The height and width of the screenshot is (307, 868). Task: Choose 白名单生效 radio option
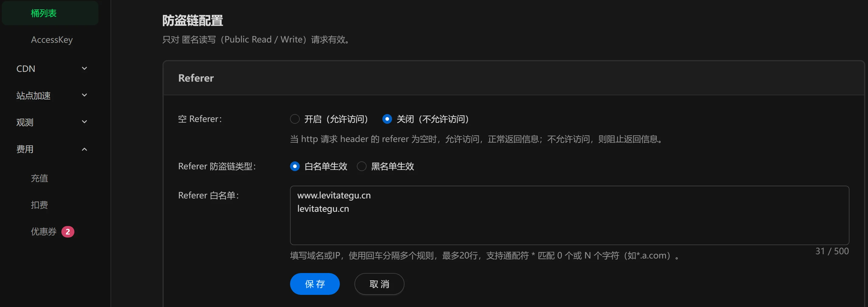point(295,166)
